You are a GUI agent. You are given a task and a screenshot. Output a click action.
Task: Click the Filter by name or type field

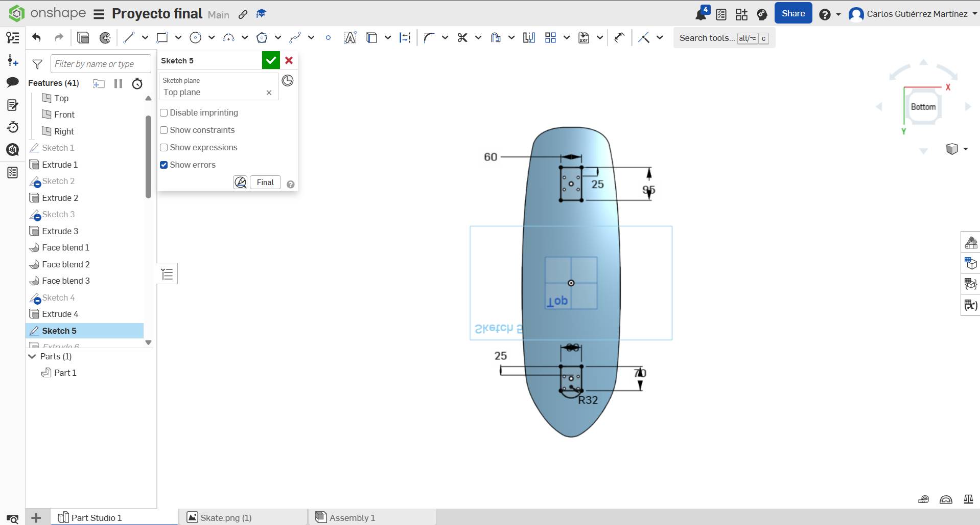[x=100, y=63]
